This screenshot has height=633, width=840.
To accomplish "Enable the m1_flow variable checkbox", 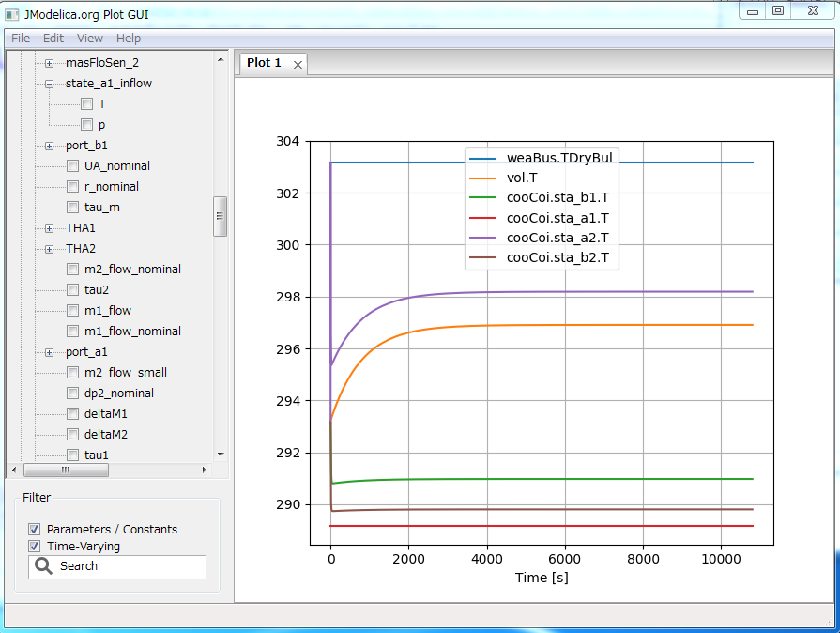I will coord(72,310).
